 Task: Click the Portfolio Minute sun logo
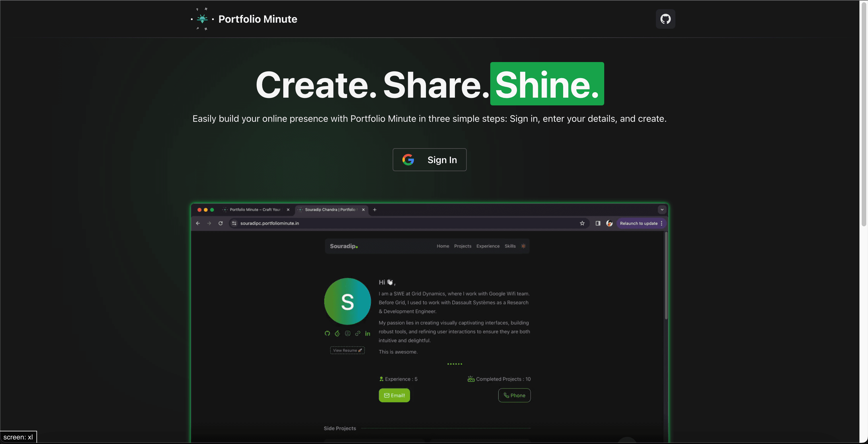[202, 19]
